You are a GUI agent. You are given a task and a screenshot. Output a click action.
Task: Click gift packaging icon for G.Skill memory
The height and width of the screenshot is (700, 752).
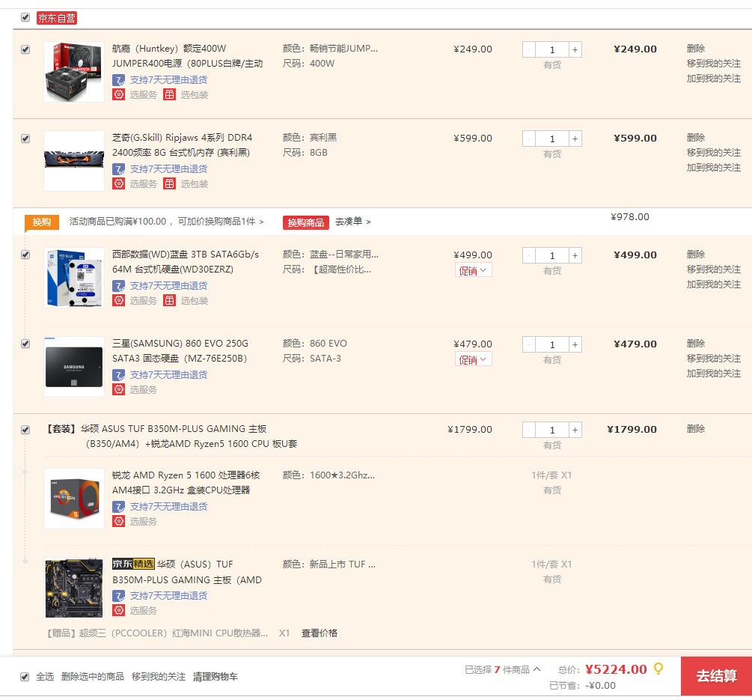169,183
